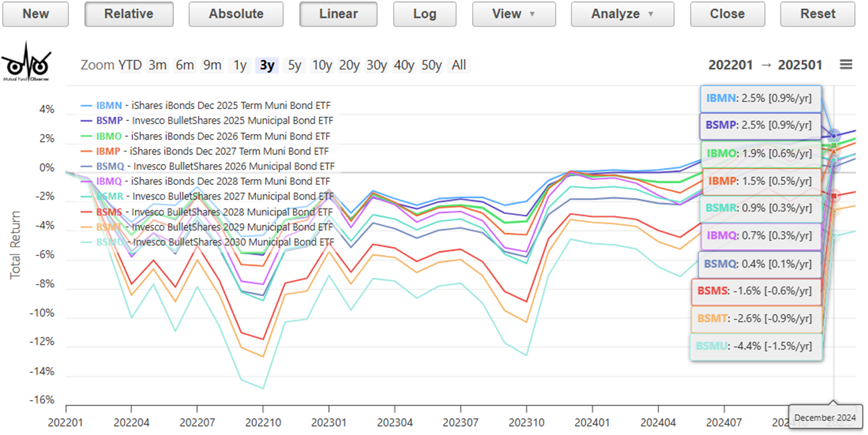Click the BSMU tooltip label

pos(755,346)
